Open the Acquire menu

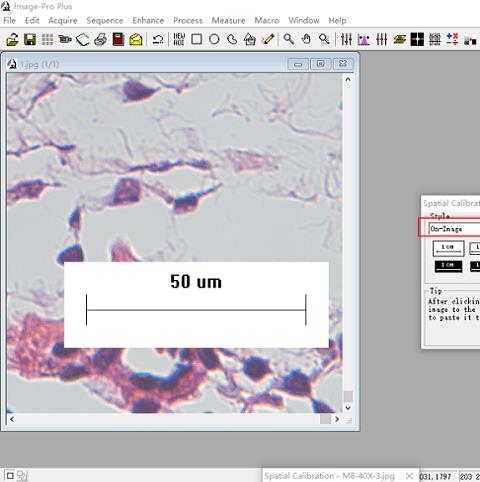click(63, 21)
